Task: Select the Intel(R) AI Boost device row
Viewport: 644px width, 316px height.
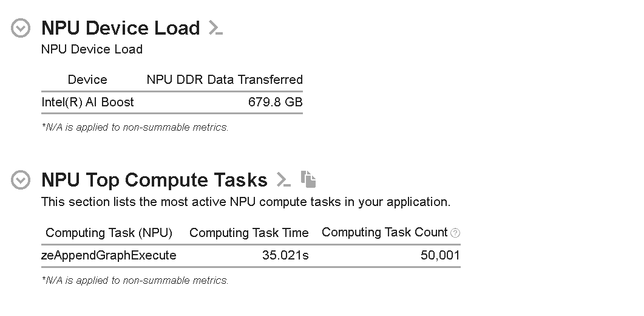Action: click(x=88, y=102)
